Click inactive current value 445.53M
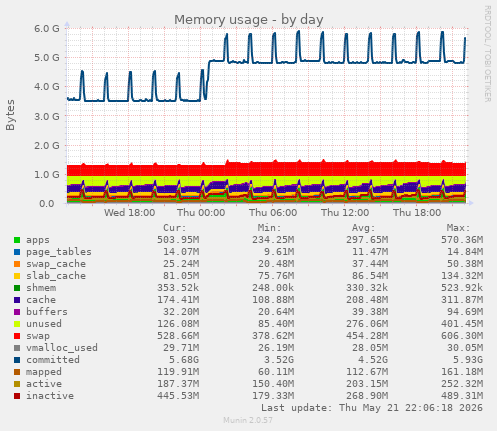Screen dimensions: 497x431 coord(178,396)
